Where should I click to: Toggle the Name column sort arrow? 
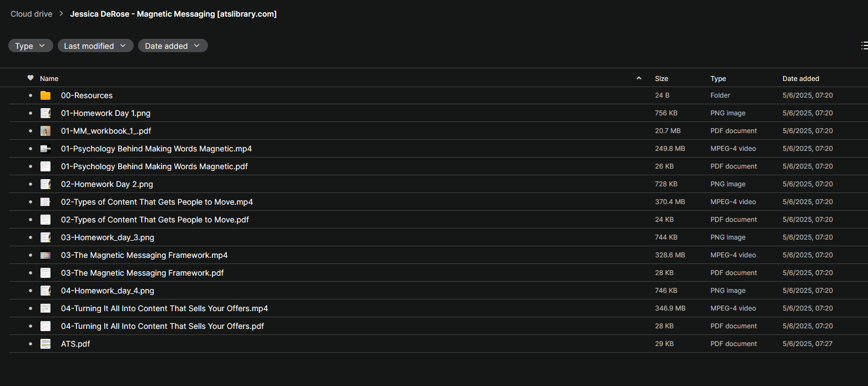[x=639, y=78]
